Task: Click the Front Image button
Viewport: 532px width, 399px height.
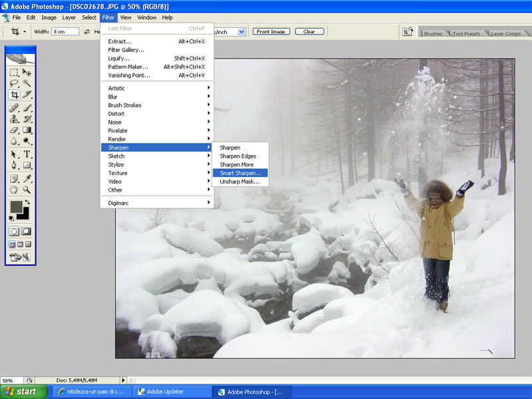Action: [x=271, y=31]
